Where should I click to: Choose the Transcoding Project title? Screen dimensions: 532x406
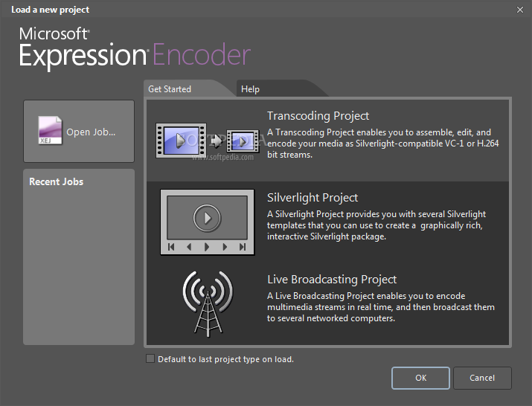318,116
